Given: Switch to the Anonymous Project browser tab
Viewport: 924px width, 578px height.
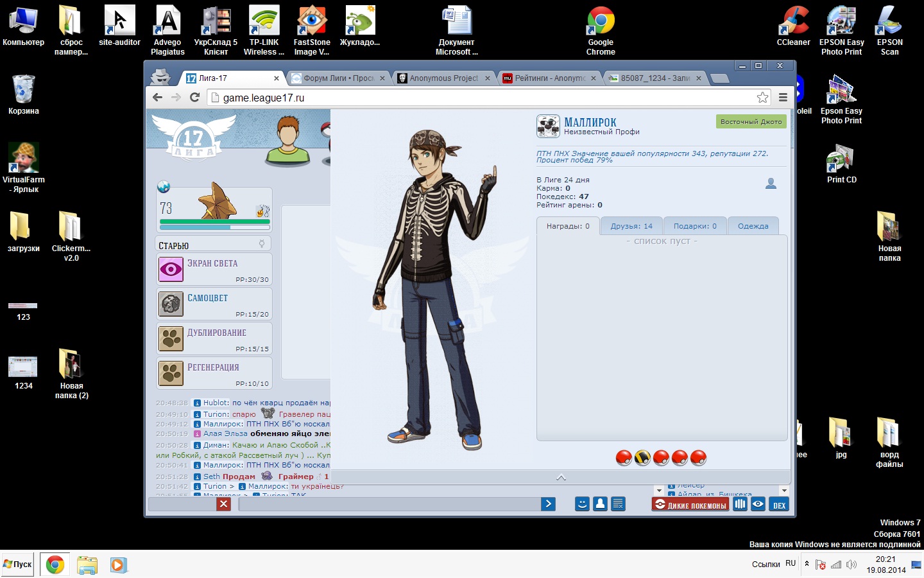Looking at the screenshot, I should coord(444,78).
